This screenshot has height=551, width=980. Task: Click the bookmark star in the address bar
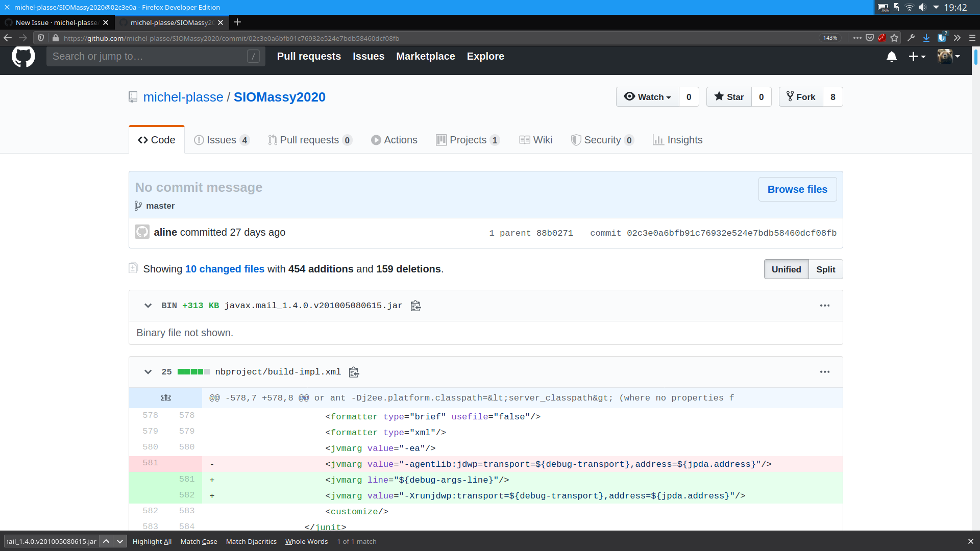894,38
